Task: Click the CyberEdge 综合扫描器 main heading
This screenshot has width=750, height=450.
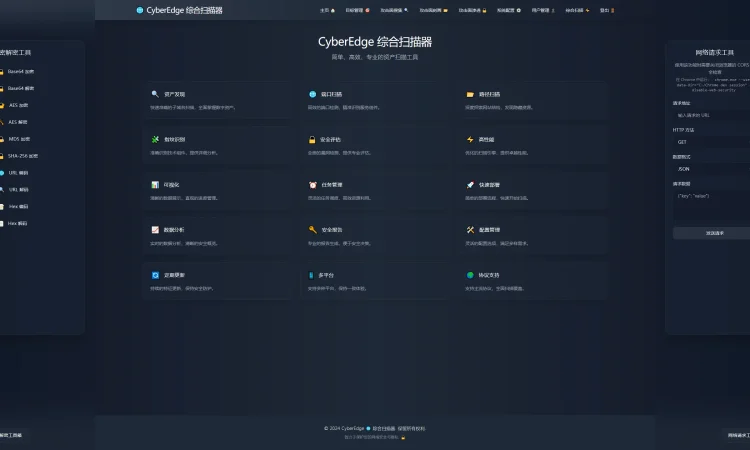Action: 375,42
